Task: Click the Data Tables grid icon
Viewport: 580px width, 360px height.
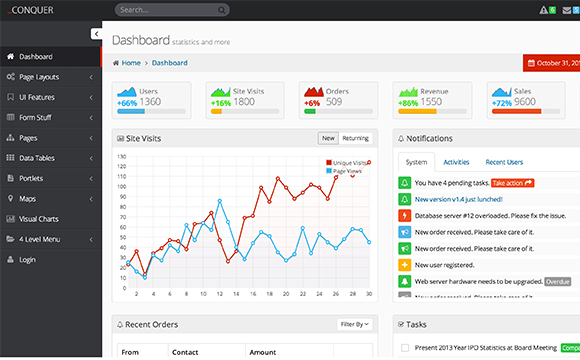Action: 10,158
